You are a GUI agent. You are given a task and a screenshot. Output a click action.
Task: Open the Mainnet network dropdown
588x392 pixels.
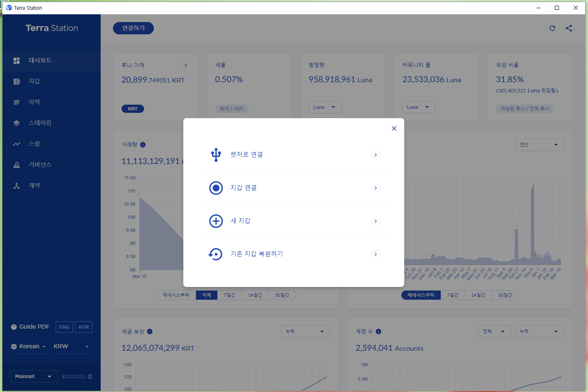coord(33,376)
